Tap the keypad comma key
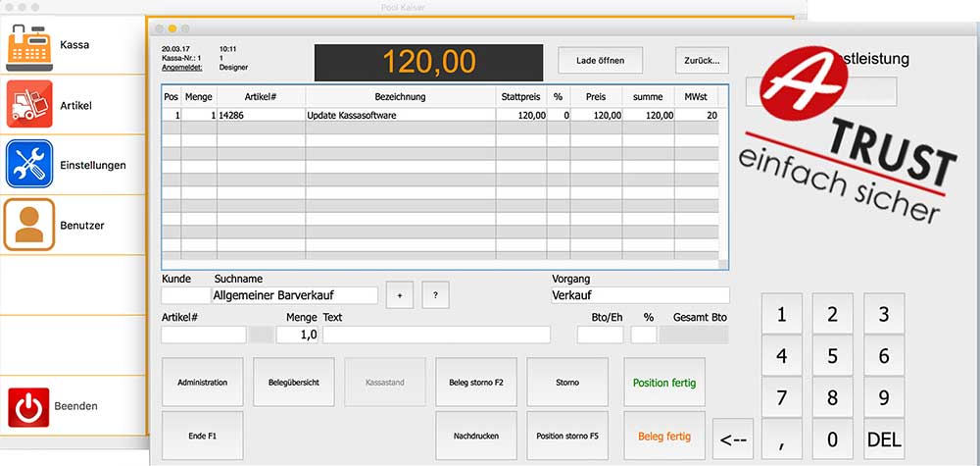Image resolution: width=980 pixels, height=466 pixels. click(x=782, y=440)
